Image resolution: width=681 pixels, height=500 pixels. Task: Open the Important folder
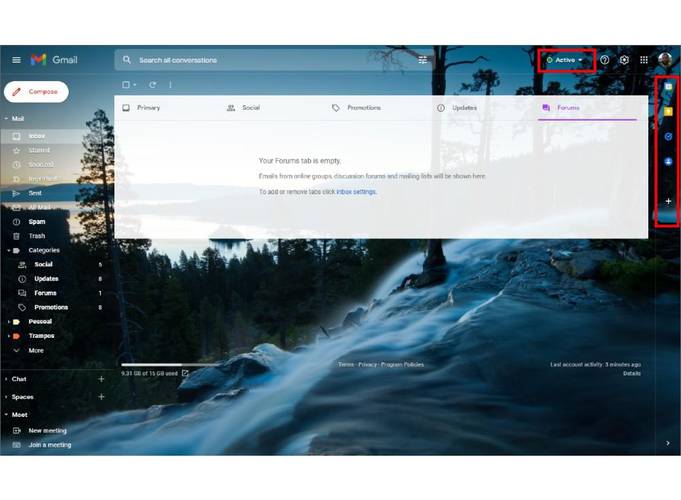point(43,179)
